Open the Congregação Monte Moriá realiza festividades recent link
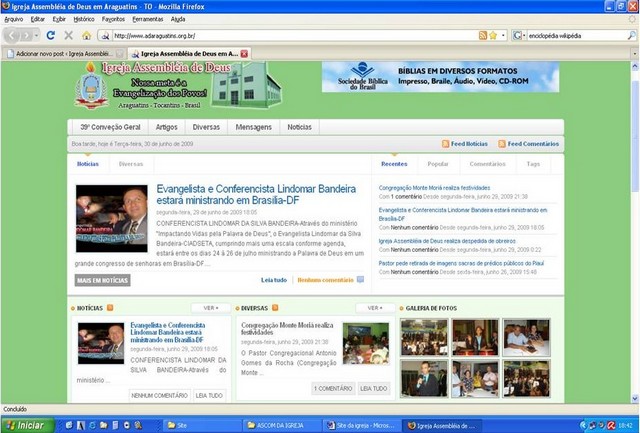This screenshot has height=433, width=640. click(434, 188)
